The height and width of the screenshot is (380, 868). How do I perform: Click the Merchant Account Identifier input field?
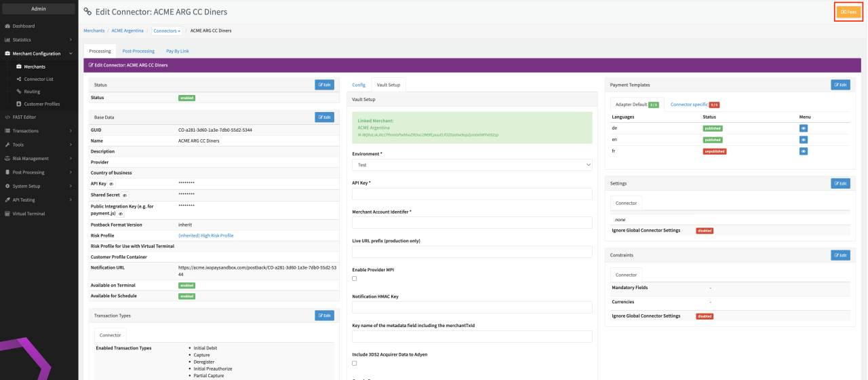click(472, 223)
